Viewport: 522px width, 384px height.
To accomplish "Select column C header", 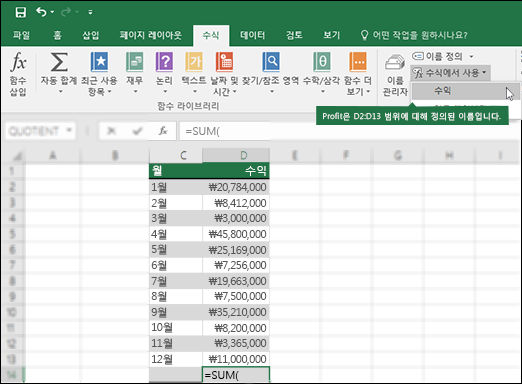I will click(176, 155).
